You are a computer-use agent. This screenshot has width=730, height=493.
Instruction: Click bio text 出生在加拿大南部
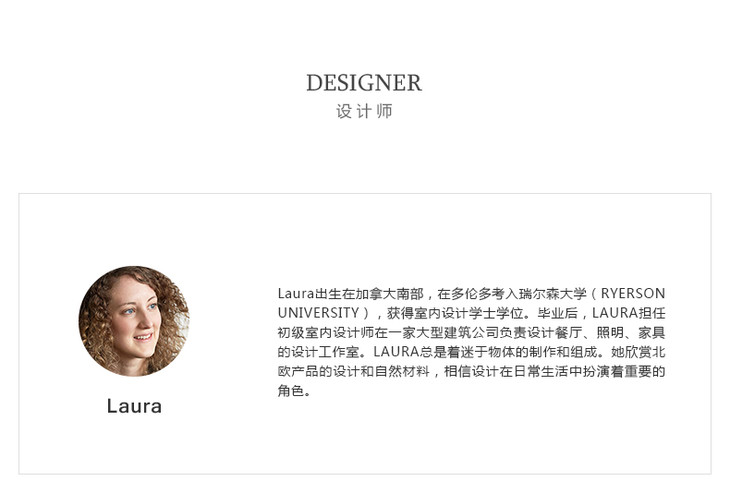click(369, 293)
